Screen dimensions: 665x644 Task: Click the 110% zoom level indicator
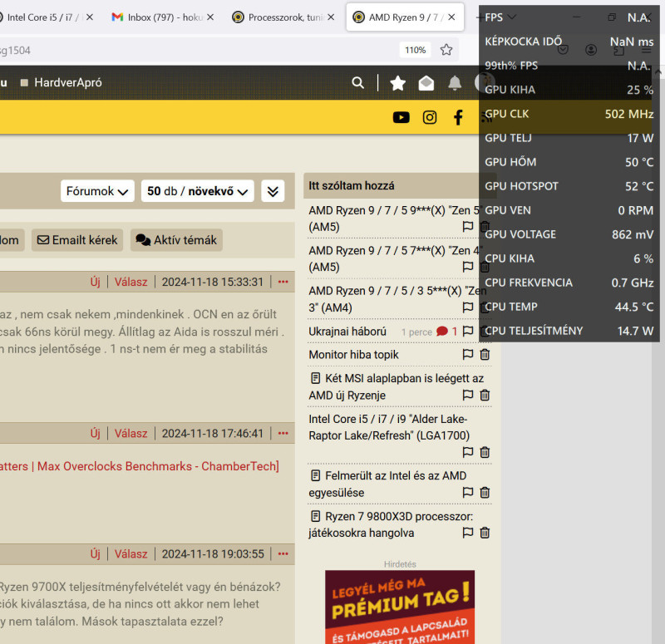(x=415, y=50)
